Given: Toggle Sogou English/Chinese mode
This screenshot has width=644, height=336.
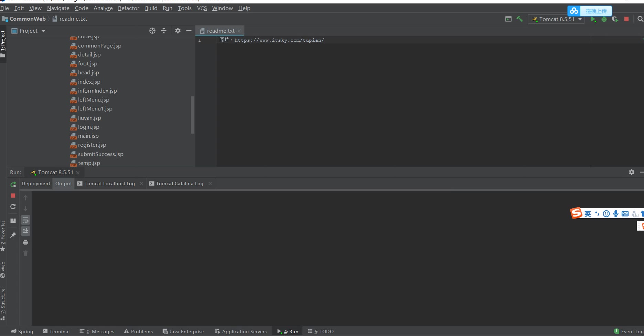Looking at the screenshot, I should pos(588,214).
